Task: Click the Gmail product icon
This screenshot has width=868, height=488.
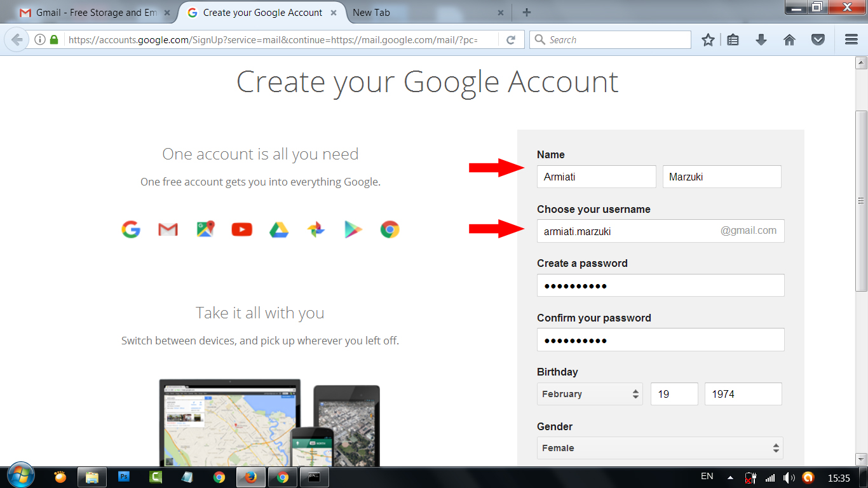Action: click(168, 229)
